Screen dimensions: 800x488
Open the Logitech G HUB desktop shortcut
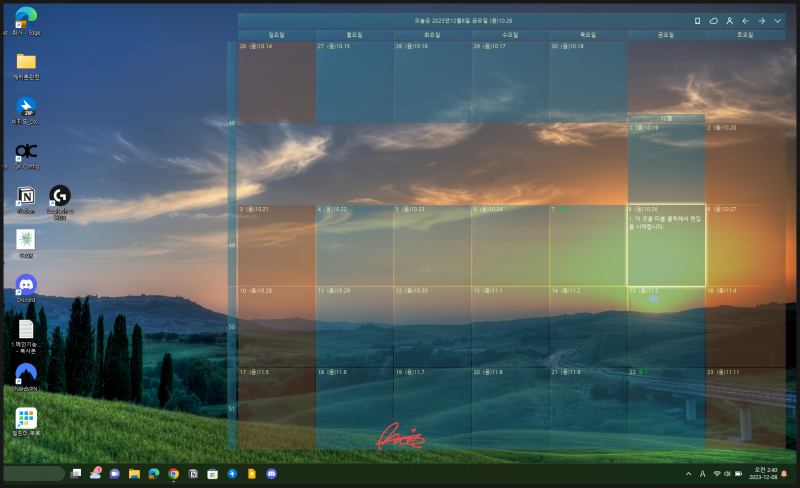60,202
